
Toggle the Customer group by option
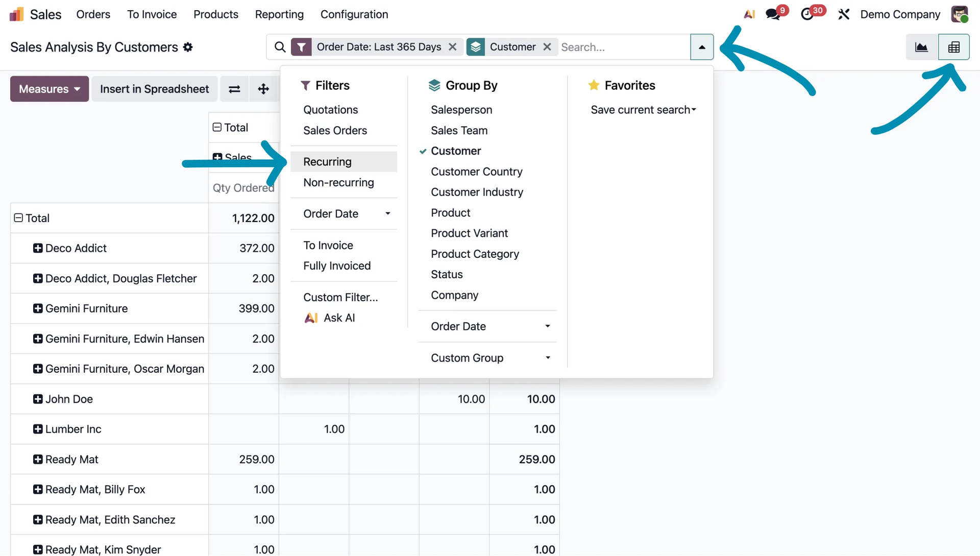(455, 151)
